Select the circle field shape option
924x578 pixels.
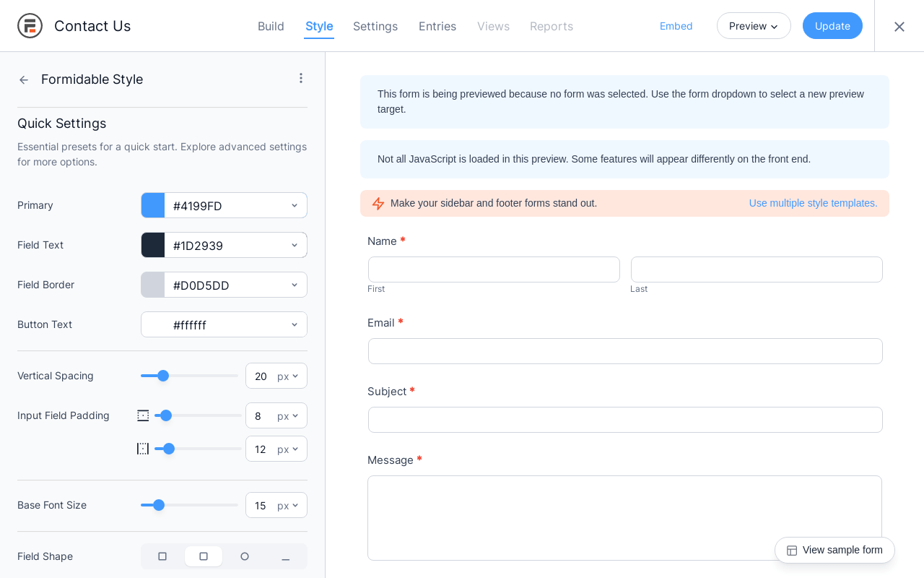click(x=245, y=556)
